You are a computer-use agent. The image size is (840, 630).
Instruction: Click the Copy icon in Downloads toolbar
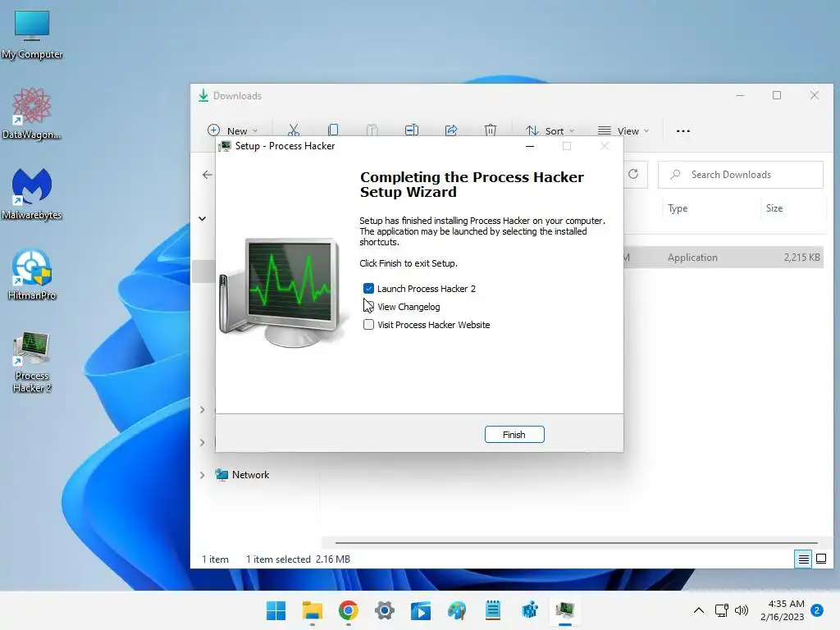click(333, 130)
